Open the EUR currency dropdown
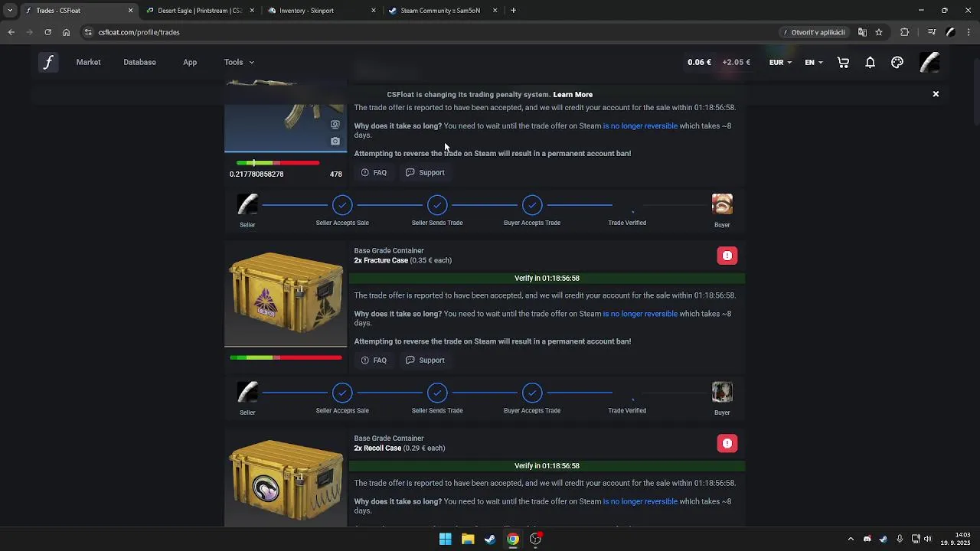This screenshot has width=980, height=551. pos(780,63)
